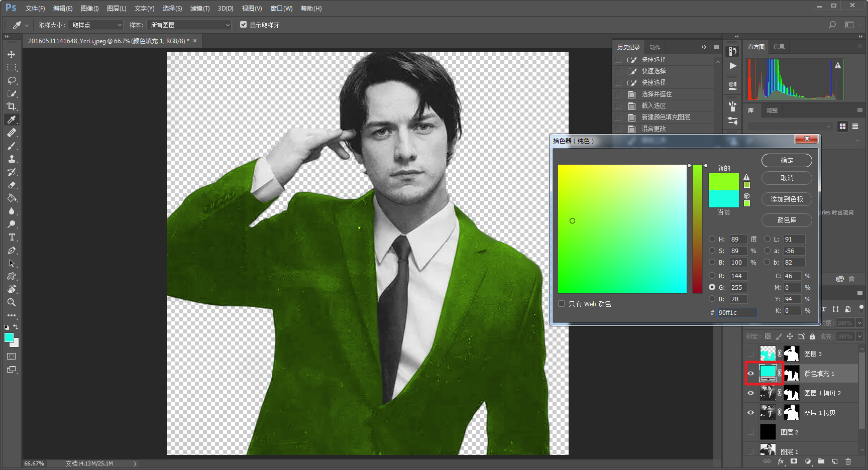Select the Pen tool
This screenshot has width=868, height=470.
point(11,250)
